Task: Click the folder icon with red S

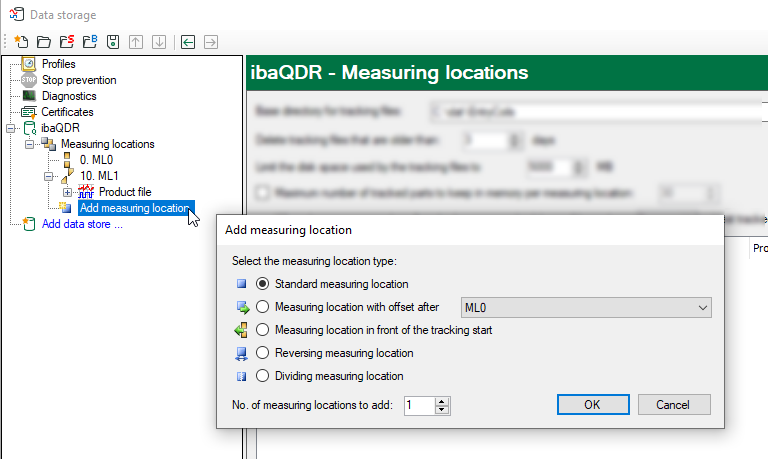Action: click(67, 42)
